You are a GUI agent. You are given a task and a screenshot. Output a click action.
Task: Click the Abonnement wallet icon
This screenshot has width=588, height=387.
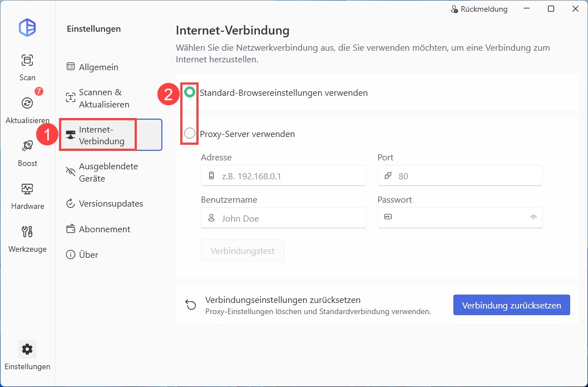click(71, 229)
